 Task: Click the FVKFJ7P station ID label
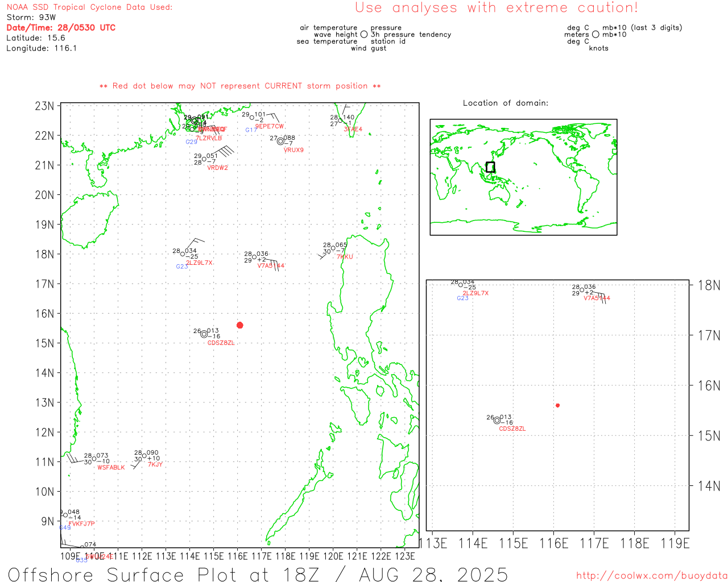pyautogui.click(x=81, y=523)
